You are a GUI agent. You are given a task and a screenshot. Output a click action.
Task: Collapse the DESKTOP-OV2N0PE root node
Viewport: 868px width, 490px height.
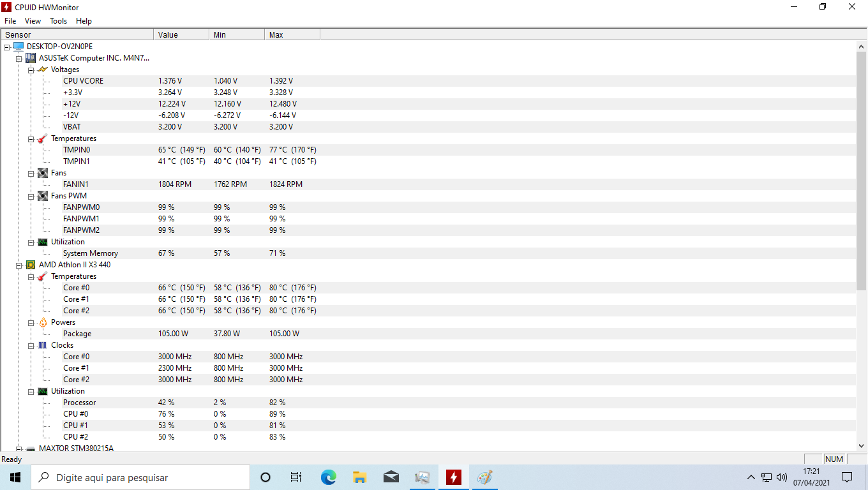coord(7,47)
